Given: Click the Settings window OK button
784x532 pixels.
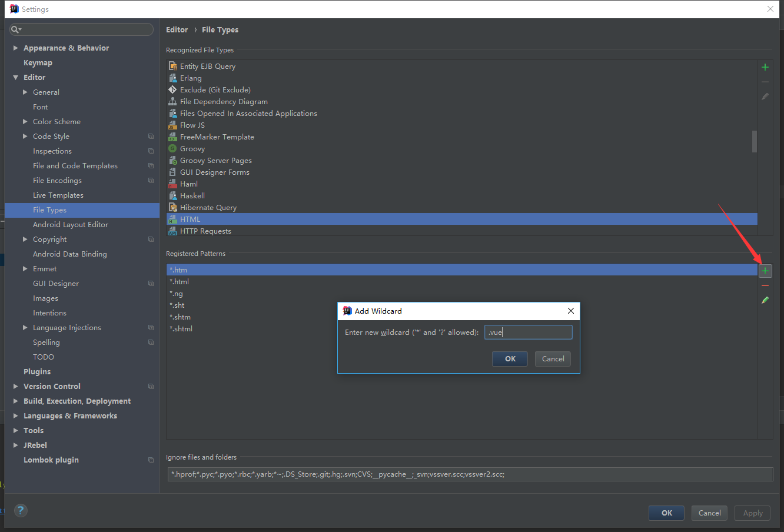Looking at the screenshot, I should pyautogui.click(x=666, y=513).
